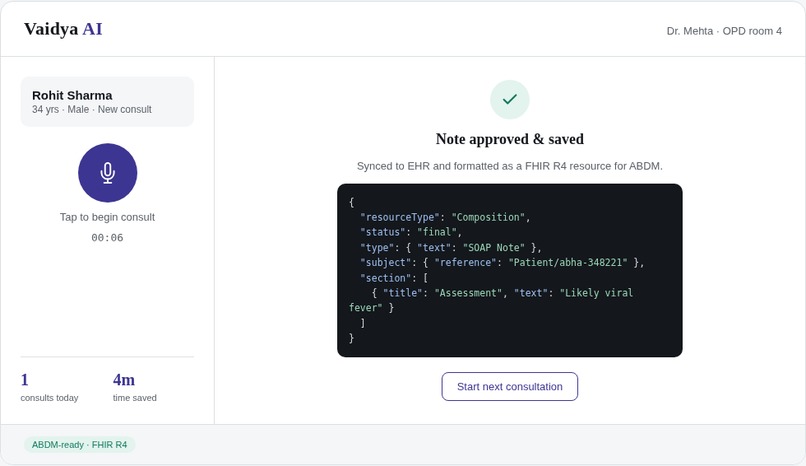Screen dimensions: 806x466
Task: Click the ABDM-ready · FHIR R4 badge
Action: click(x=79, y=445)
